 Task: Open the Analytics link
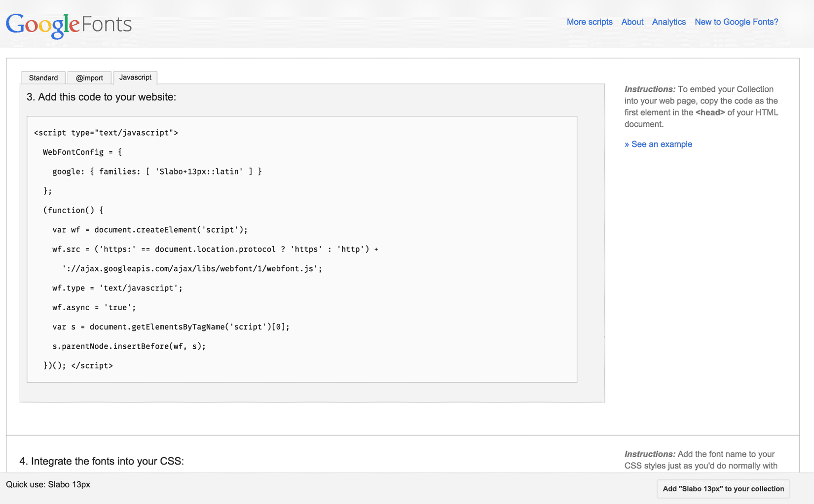(x=668, y=22)
